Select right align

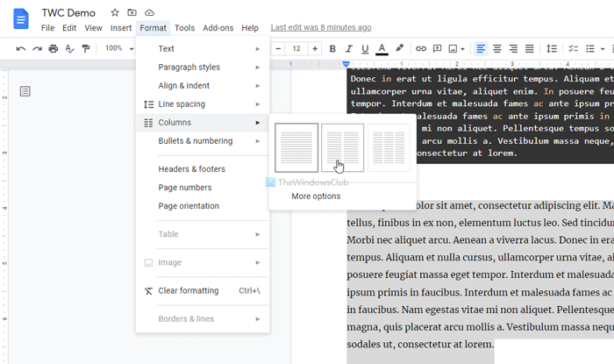(513, 48)
